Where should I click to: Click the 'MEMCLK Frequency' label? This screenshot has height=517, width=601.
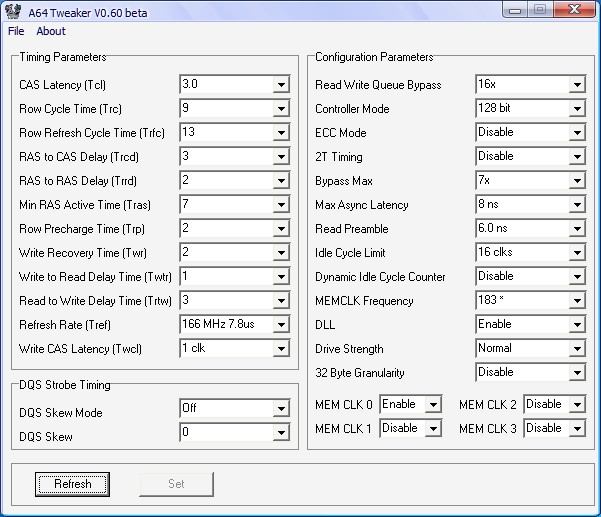coord(364,301)
